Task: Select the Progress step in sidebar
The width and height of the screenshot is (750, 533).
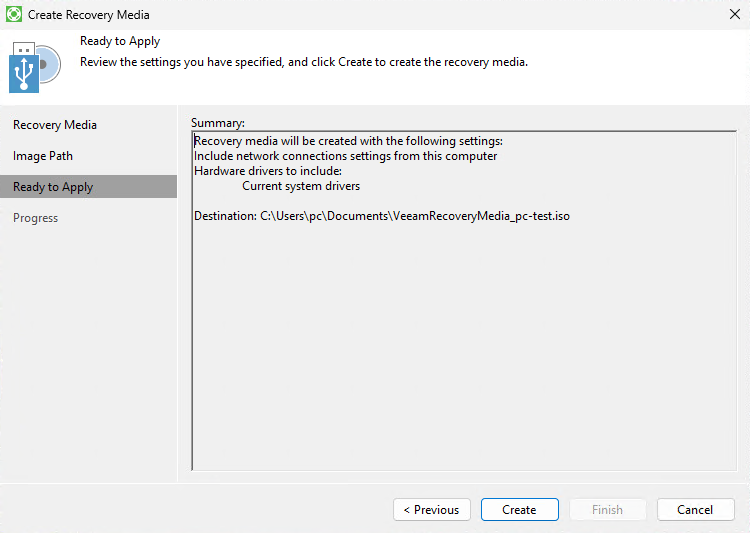Action: click(x=35, y=218)
